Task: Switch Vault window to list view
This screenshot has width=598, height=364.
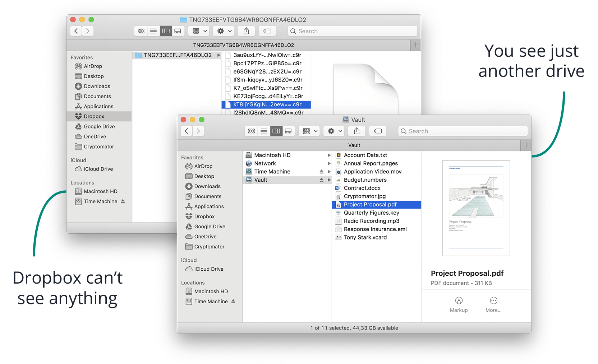Action: [264, 131]
